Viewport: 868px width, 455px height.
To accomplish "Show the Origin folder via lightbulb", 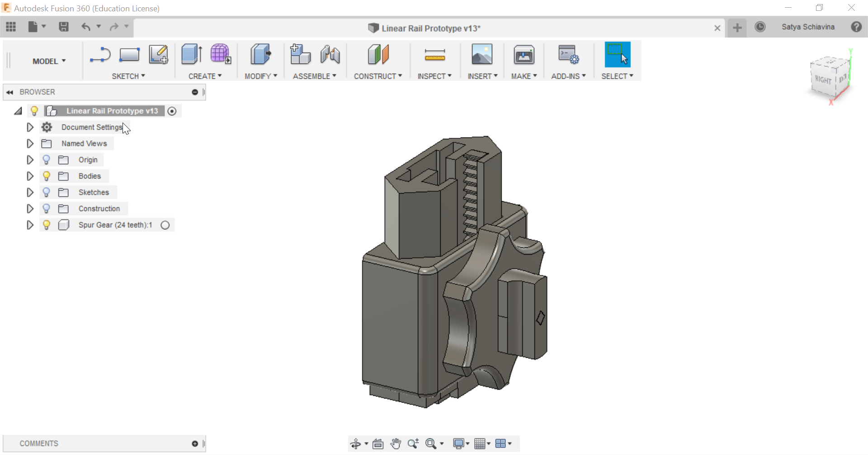I will pos(46,160).
